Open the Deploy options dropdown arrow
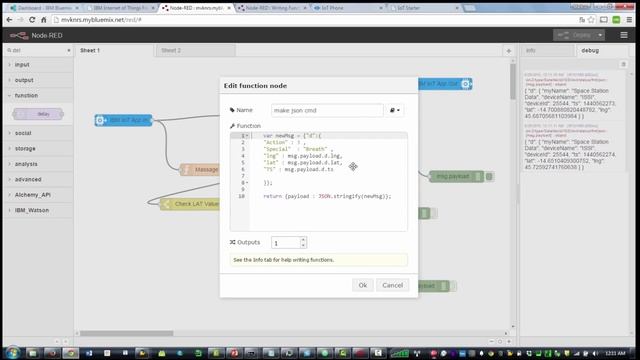Image resolution: width=640 pixels, height=360 pixels. click(600, 35)
